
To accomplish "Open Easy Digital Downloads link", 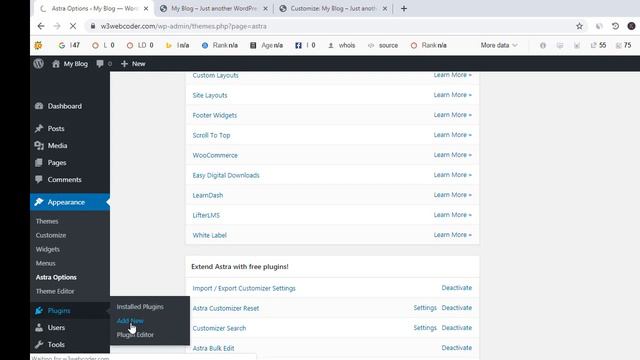I will (226, 176).
